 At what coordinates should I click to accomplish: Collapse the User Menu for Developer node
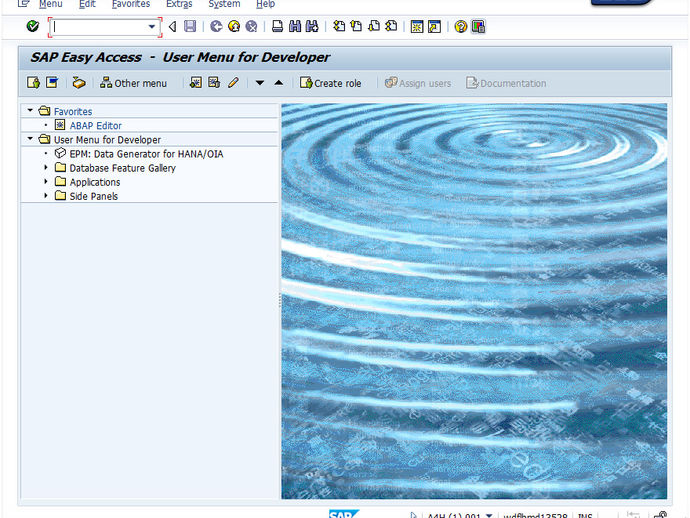[30, 139]
